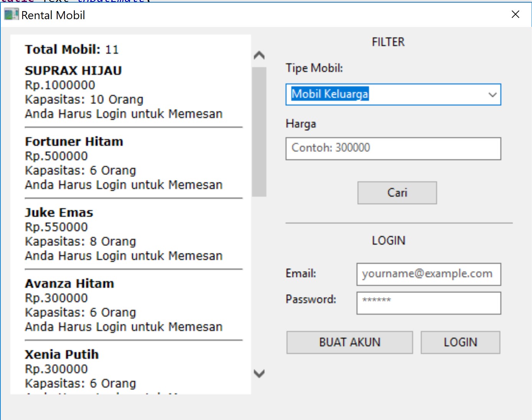The width and height of the screenshot is (532, 420).
Task: Click the Rp.500000 price text
Action: click(56, 156)
